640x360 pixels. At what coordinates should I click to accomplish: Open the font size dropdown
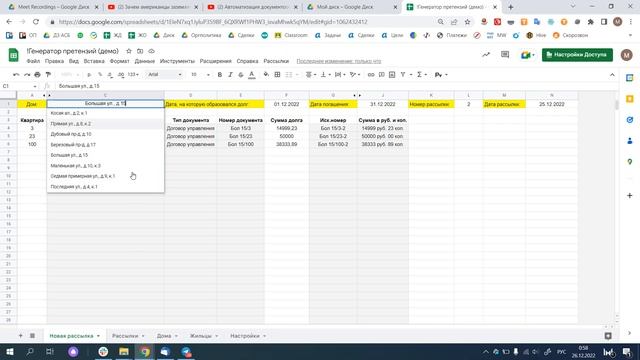point(200,75)
